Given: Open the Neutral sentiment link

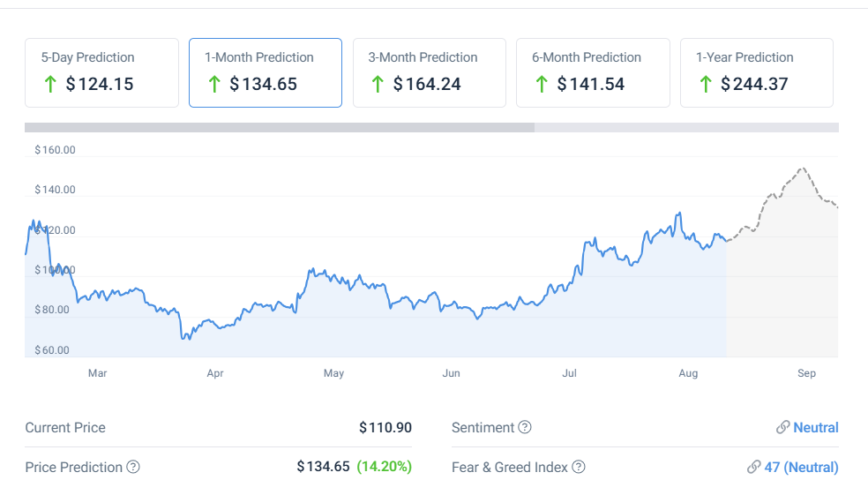Looking at the screenshot, I should [815, 427].
